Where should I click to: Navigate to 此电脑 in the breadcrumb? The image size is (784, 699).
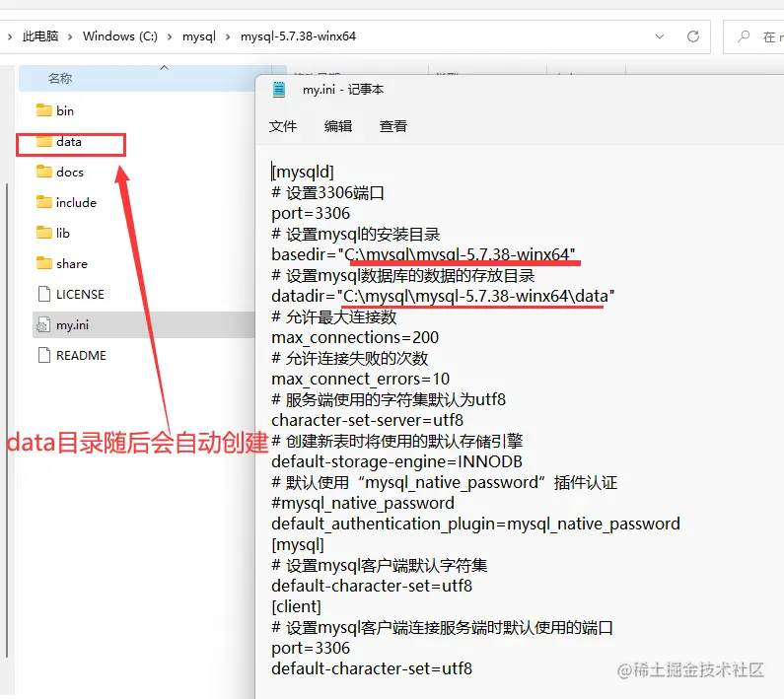[x=40, y=36]
